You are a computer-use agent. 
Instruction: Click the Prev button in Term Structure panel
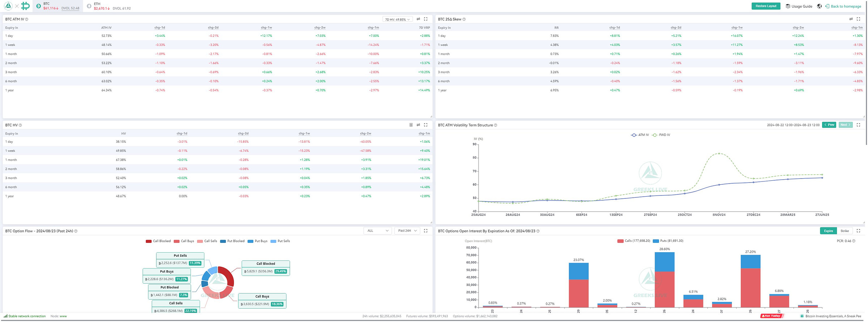click(x=829, y=125)
